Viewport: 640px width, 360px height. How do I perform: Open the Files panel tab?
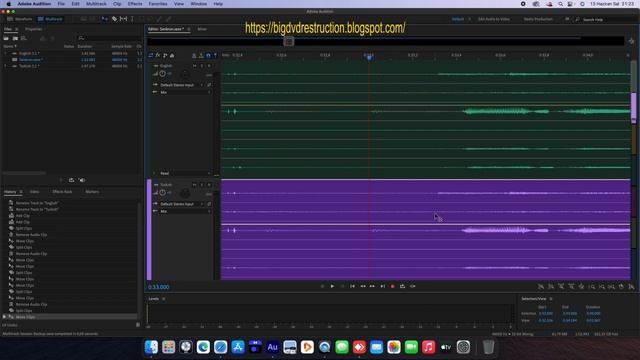pyautogui.click(x=8, y=29)
